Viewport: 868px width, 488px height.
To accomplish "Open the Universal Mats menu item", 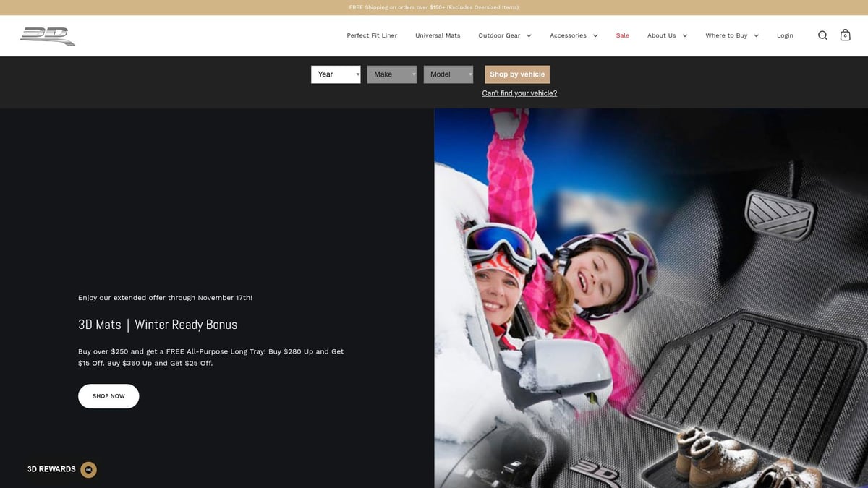I will tap(438, 35).
